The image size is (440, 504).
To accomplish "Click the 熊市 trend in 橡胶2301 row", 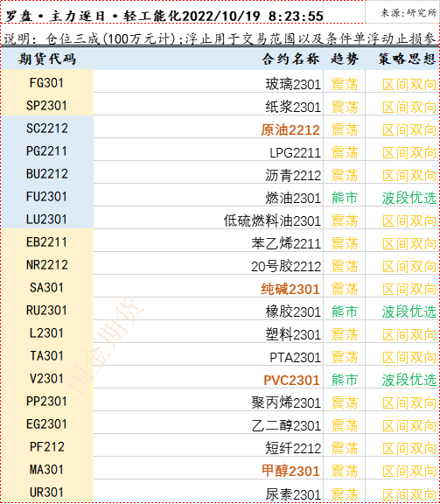I will [x=345, y=311].
